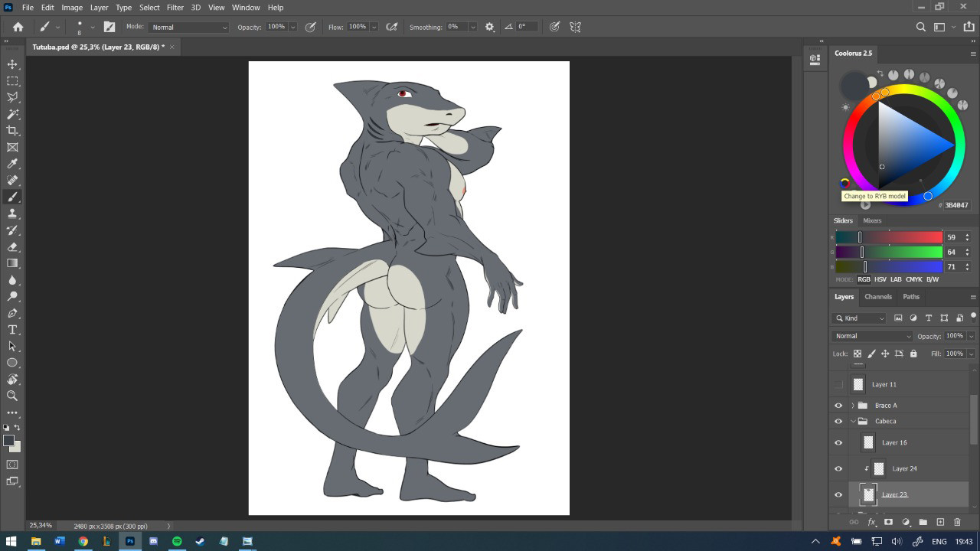Open the Filter menu
This screenshot has width=980, height=551.
175,7
